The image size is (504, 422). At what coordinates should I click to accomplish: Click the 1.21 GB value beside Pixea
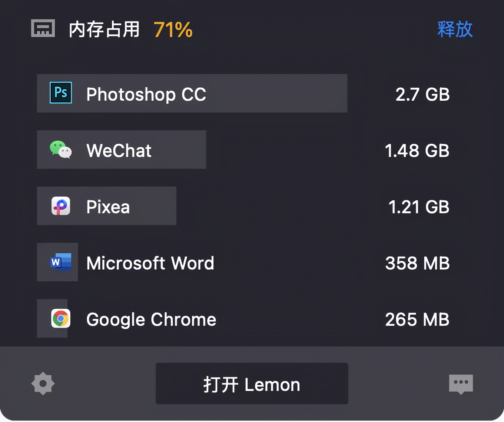pos(419,207)
